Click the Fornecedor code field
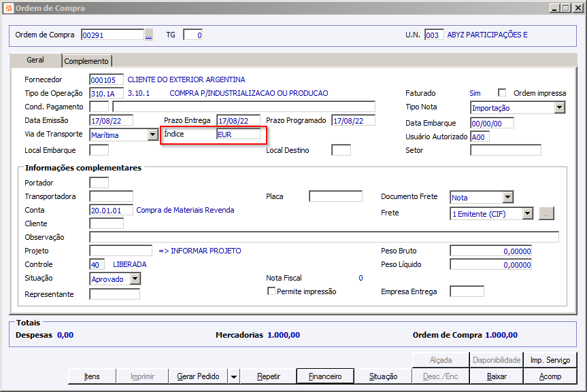The width and height of the screenshot is (587, 392). tap(107, 79)
